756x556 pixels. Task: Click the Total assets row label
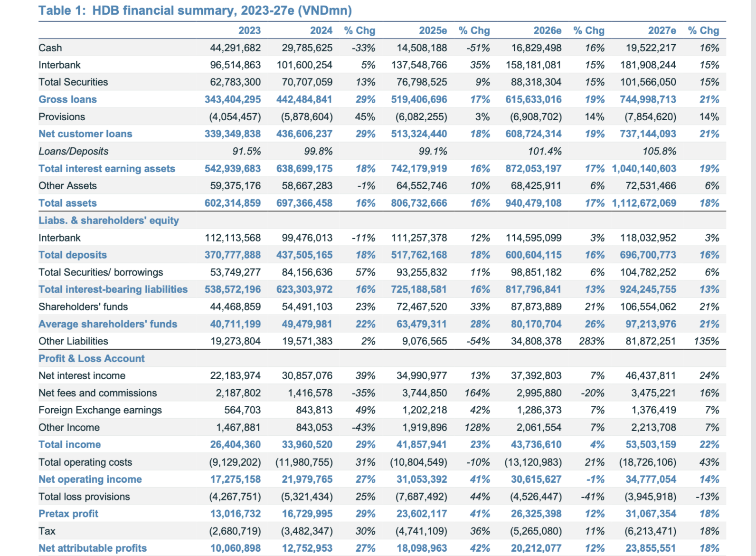point(67,203)
